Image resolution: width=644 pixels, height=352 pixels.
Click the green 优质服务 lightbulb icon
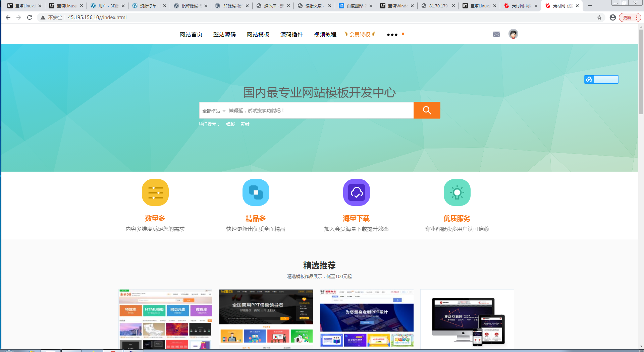click(457, 192)
